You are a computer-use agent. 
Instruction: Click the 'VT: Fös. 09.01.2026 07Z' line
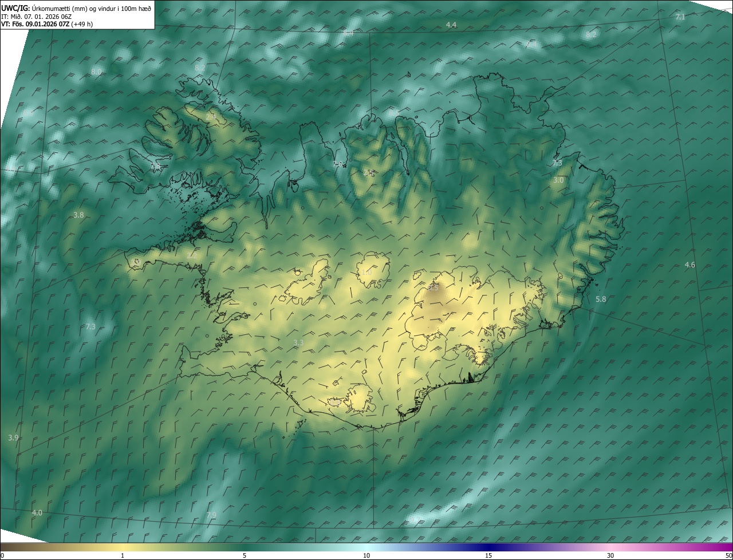click(47, 24)
